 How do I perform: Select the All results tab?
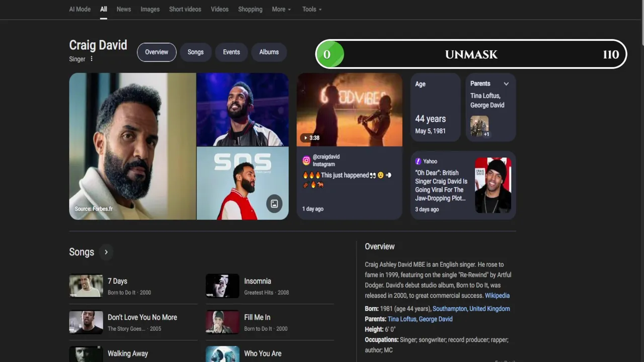pyautogui.click(x=104, y=9)
